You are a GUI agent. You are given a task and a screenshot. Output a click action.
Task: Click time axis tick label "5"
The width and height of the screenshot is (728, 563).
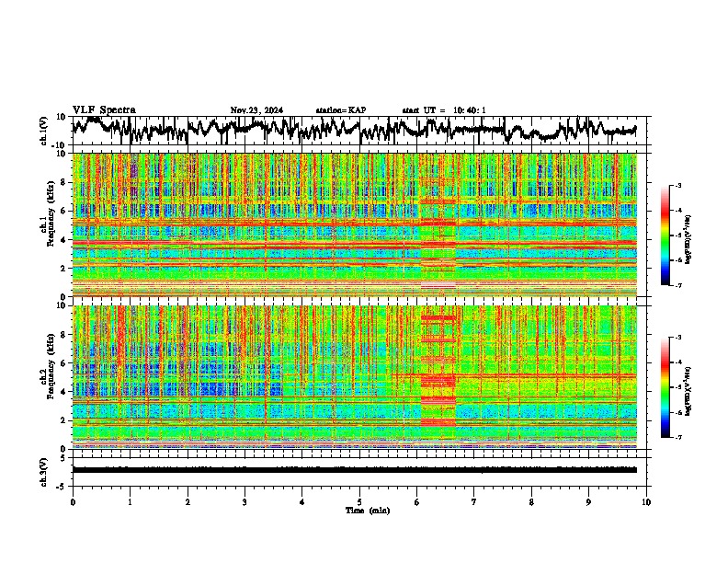(x=359, y=502)
